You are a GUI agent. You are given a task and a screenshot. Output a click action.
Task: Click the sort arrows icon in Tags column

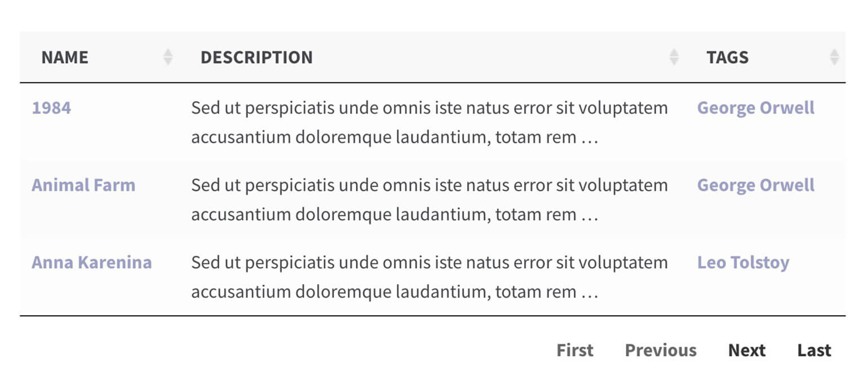pyautogui.click(x=834, y=57)
